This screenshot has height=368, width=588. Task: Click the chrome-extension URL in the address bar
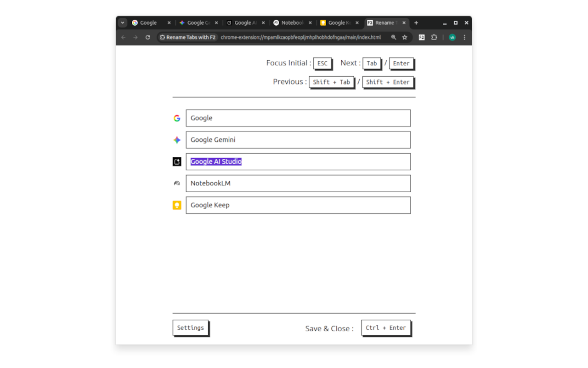[301, 37]
